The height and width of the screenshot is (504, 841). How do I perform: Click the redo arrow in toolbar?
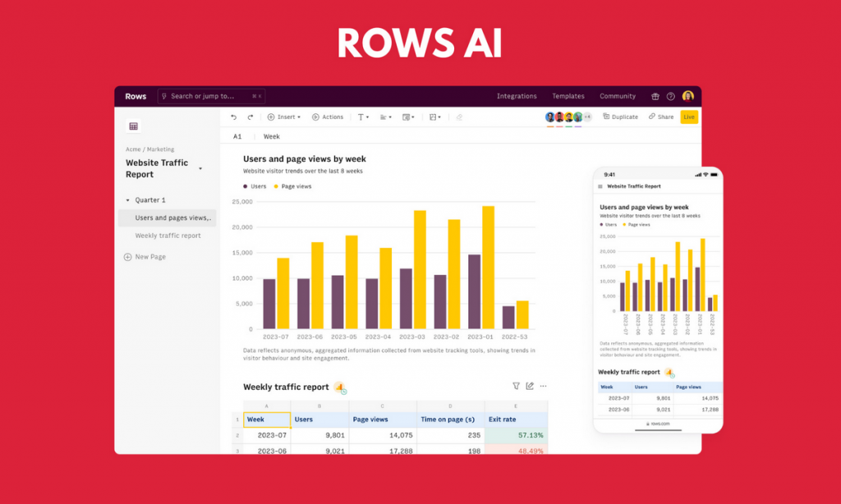(249, 117)
